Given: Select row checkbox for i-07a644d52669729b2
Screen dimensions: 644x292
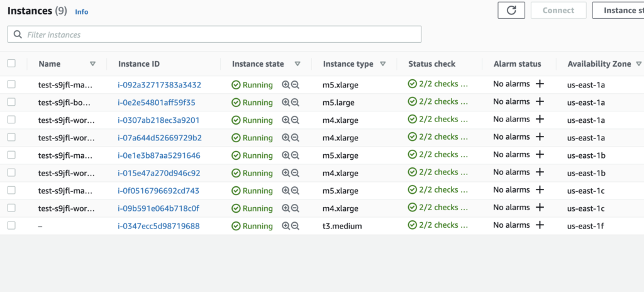Looking at the screenshot, I should (11, 137).
